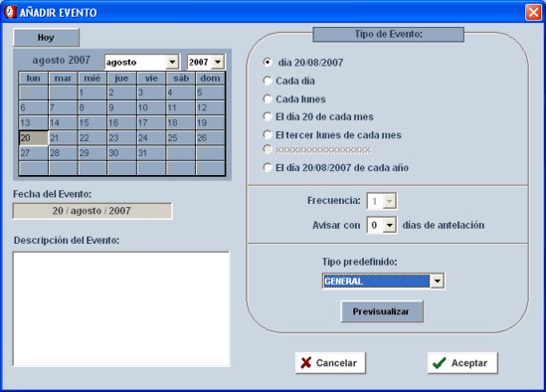Select day 21 in the calendar
The height and width of the screenshot is (392, 546).
point(63,138)
